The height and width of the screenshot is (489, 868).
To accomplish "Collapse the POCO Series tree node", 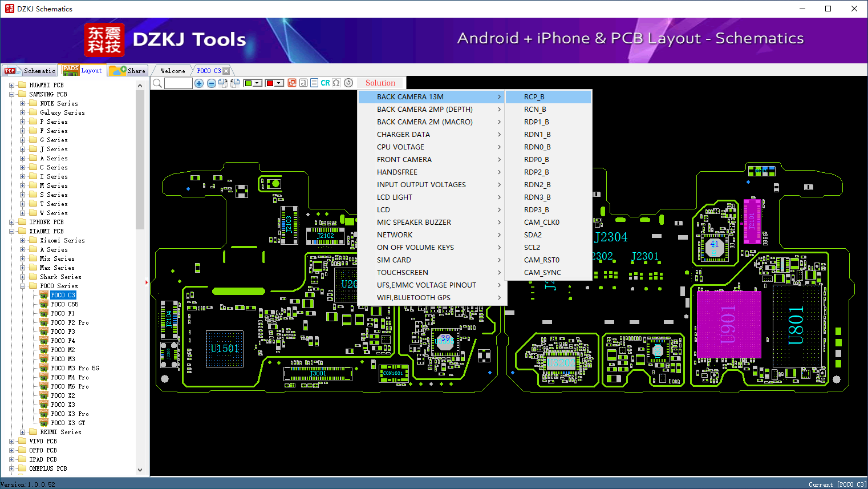I will click(22, 286).
